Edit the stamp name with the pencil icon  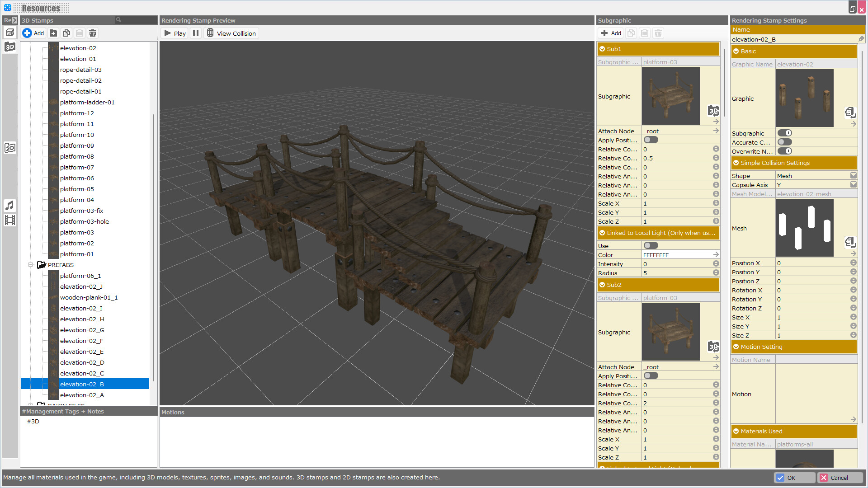[861, 39]
